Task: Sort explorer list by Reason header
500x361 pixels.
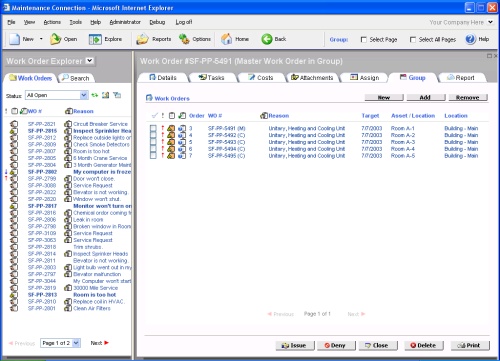Action: point(83,111)
